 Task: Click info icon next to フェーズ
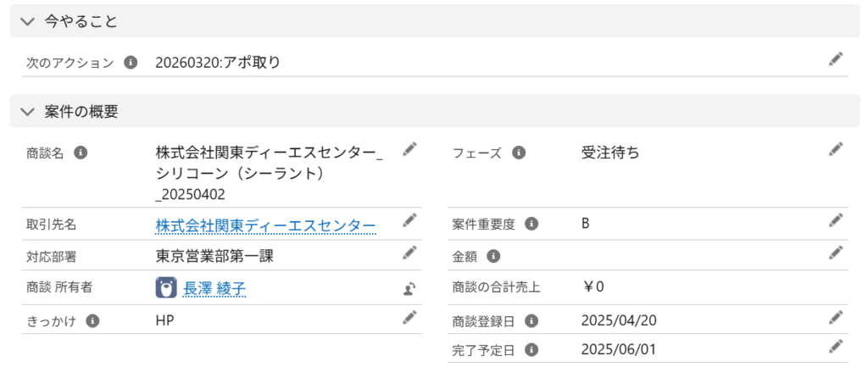tap(519, 153)
